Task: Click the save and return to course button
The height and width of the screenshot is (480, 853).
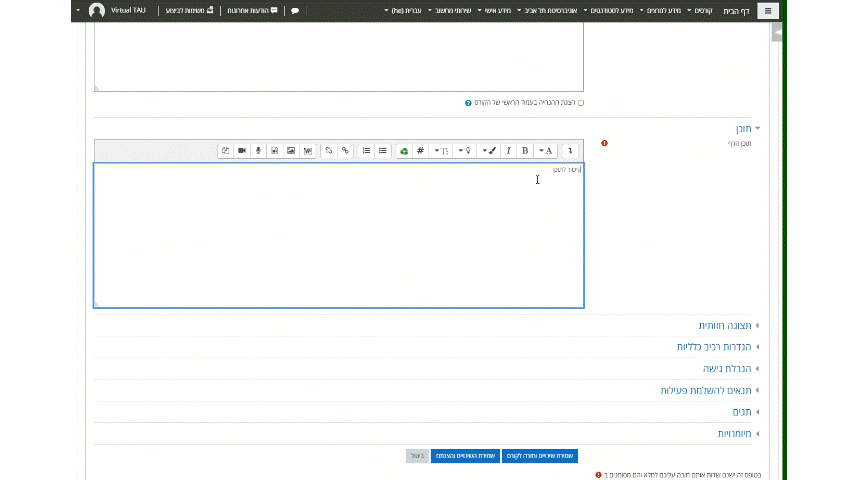Action: (540, 456)
